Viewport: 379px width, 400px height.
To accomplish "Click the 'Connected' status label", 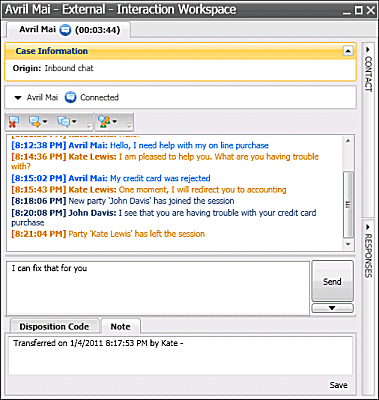I will pyautogui.click(x=99, y=97).
